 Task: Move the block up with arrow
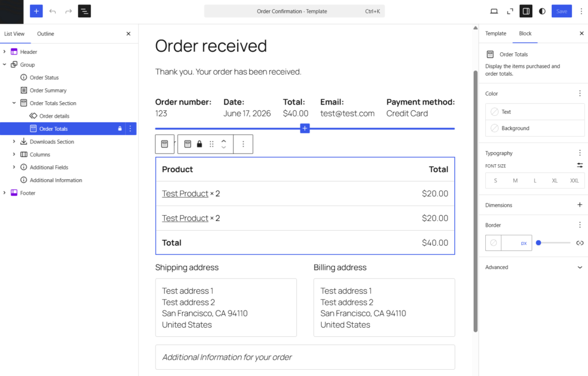223,141
